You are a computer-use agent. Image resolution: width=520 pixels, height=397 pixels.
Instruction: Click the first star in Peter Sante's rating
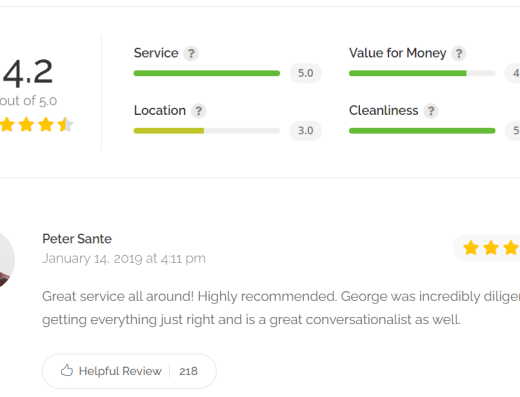pos(471,248)
